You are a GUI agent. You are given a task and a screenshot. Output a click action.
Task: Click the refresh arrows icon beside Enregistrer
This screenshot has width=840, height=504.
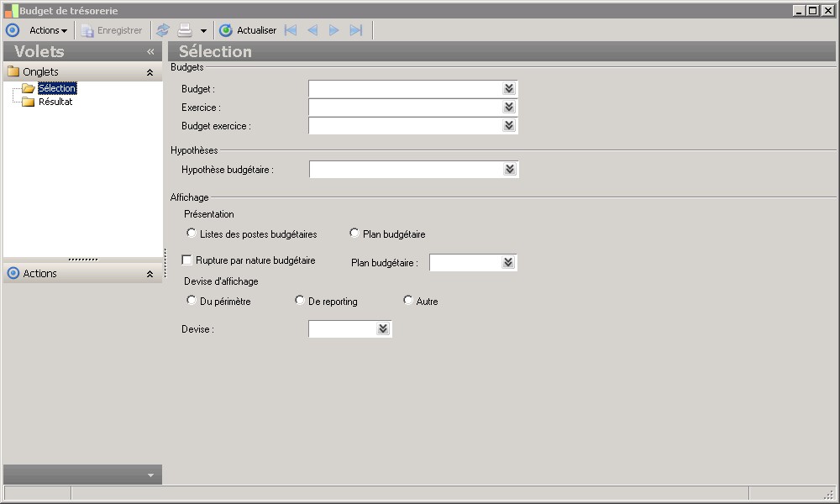pyautogui.click(x=163, y=30)
